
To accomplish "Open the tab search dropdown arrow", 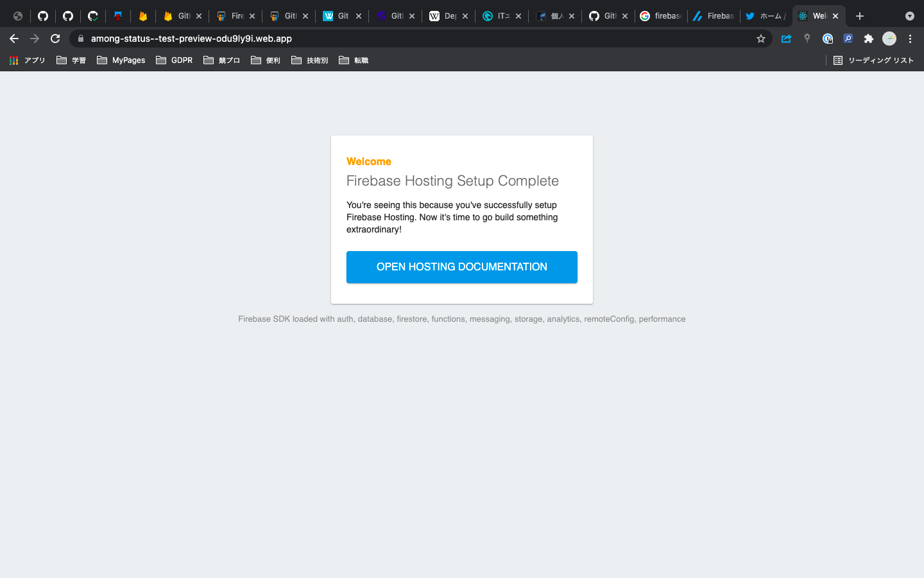I will [910, 16].
